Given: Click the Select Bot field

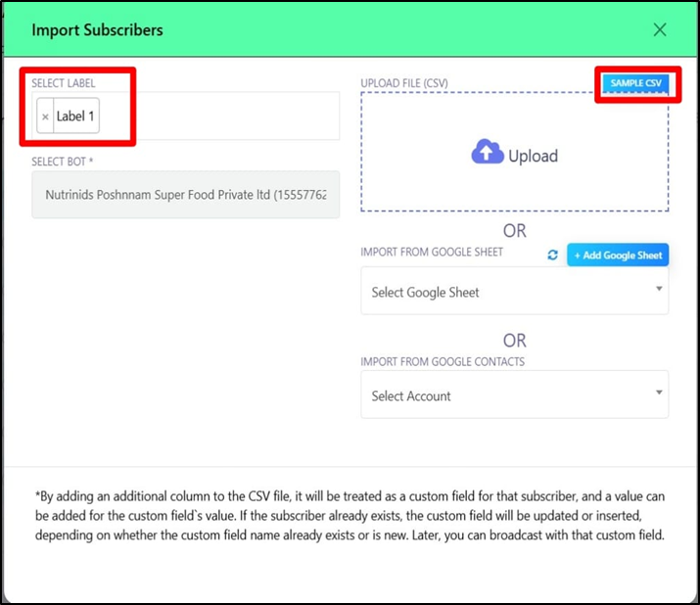Looking at the screenshot, I should click(186, 195).
